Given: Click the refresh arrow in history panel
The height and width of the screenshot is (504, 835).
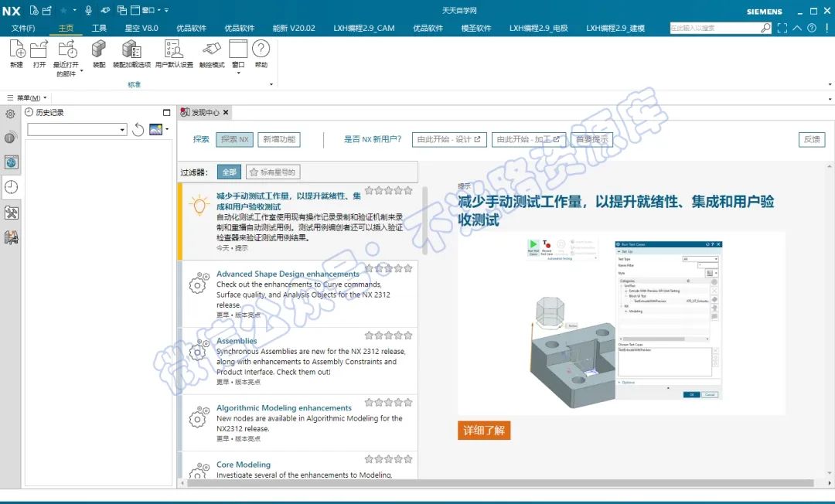Looking at the screenshot, I should tap(138, 129).
